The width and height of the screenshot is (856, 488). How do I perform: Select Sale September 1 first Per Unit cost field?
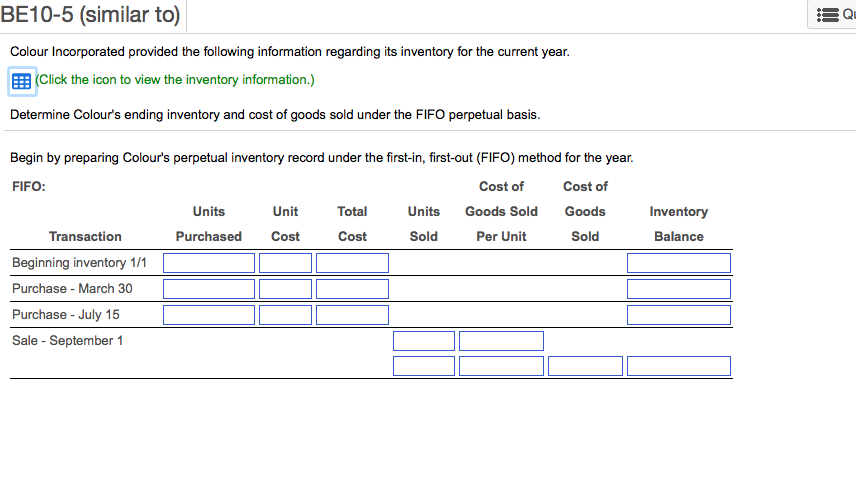pyautogui.click(x=501, y=341)
